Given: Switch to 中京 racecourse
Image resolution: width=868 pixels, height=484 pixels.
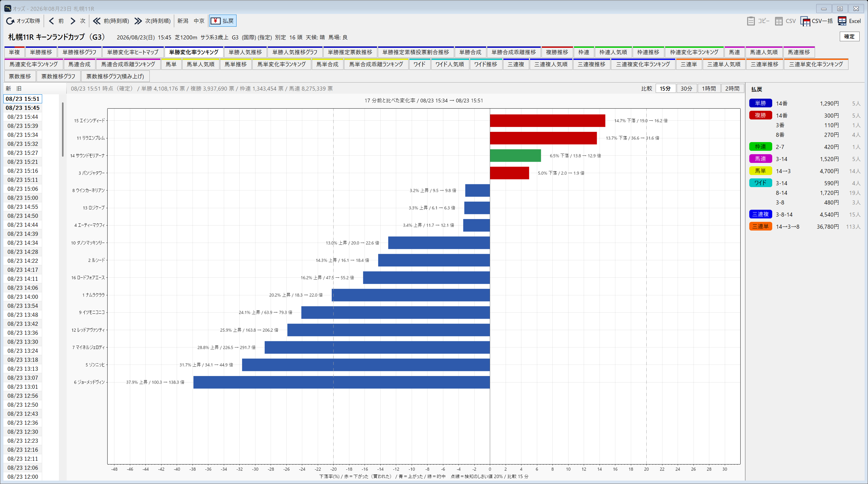Looking at the screenshot, I should pos(199,21).
